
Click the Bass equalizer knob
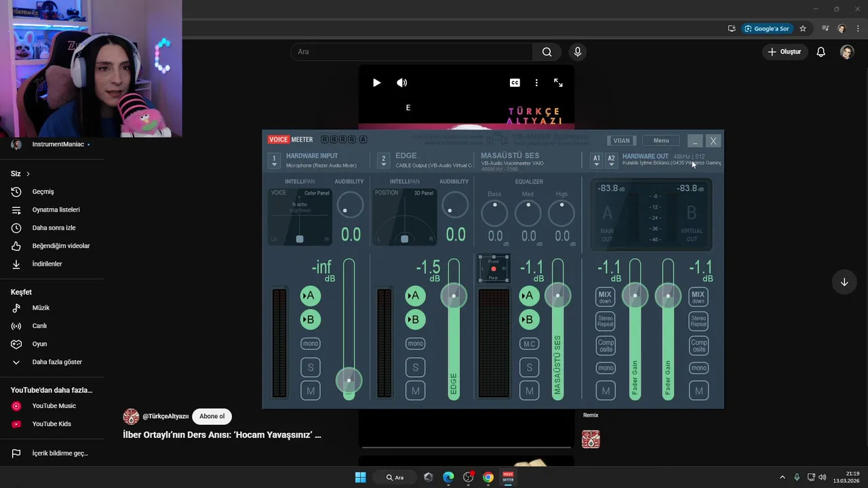click(494, 213)
